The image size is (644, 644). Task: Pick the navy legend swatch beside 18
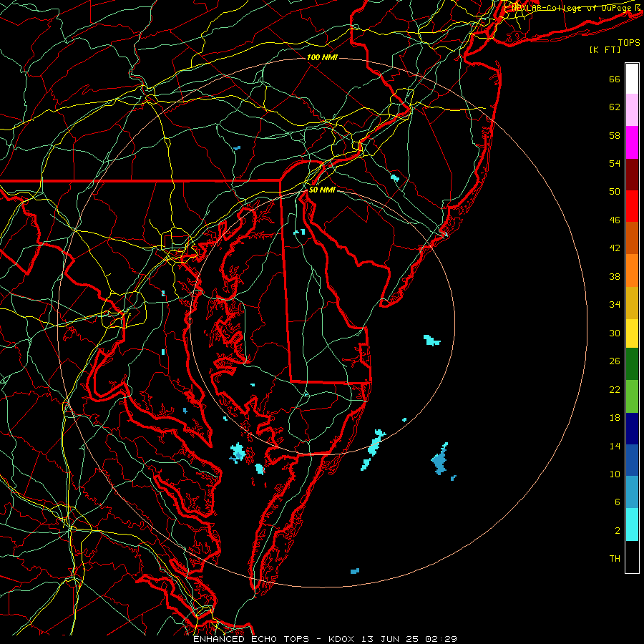[632, 429]
